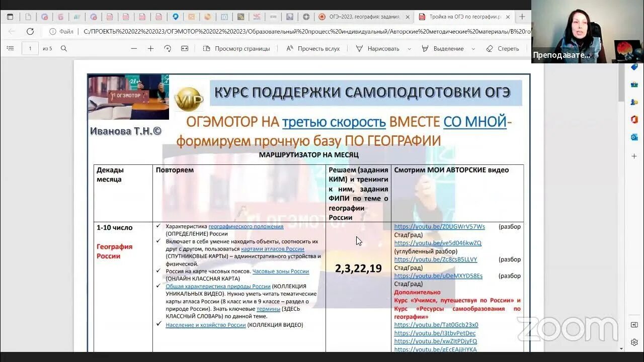Follow the термины link
644x362 pixels.
[x=268, y=309]
